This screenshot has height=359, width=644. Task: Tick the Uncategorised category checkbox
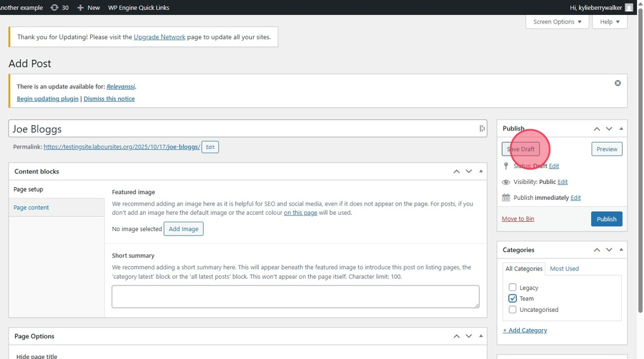click(512, 310)
